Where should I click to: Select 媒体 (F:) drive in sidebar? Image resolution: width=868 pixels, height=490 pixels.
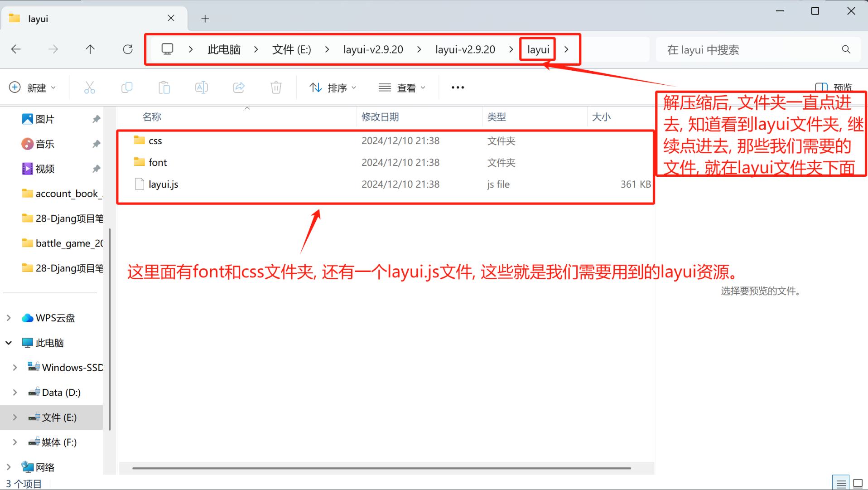[53, 442]
